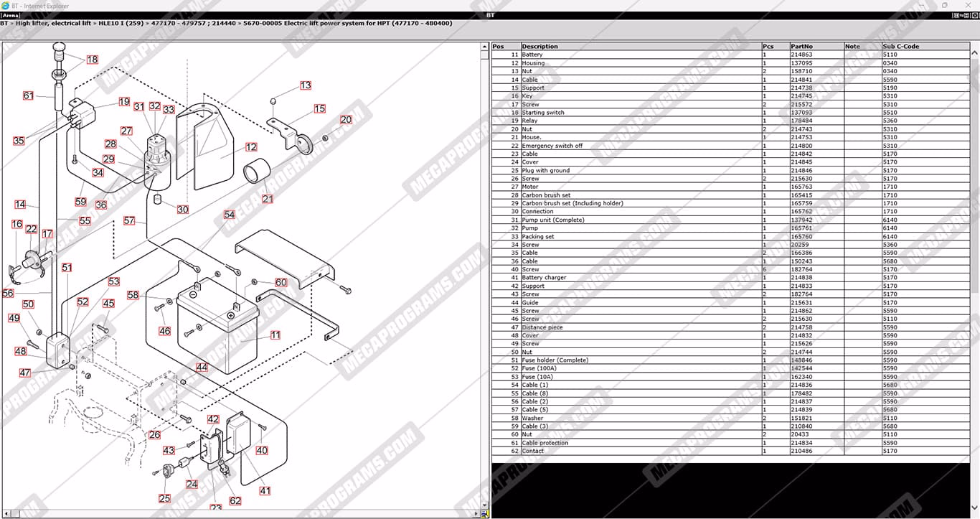Select callout 51 for the fuse holder

click(x=67, y=268)
